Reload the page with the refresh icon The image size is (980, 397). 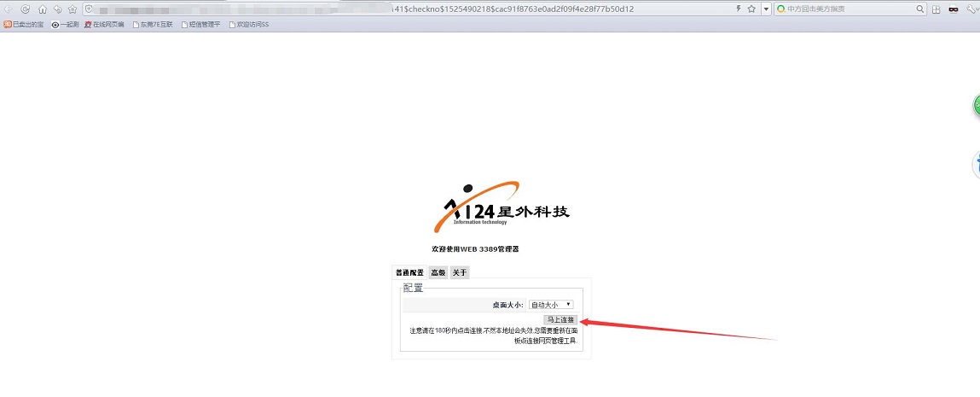pos(26,9)
